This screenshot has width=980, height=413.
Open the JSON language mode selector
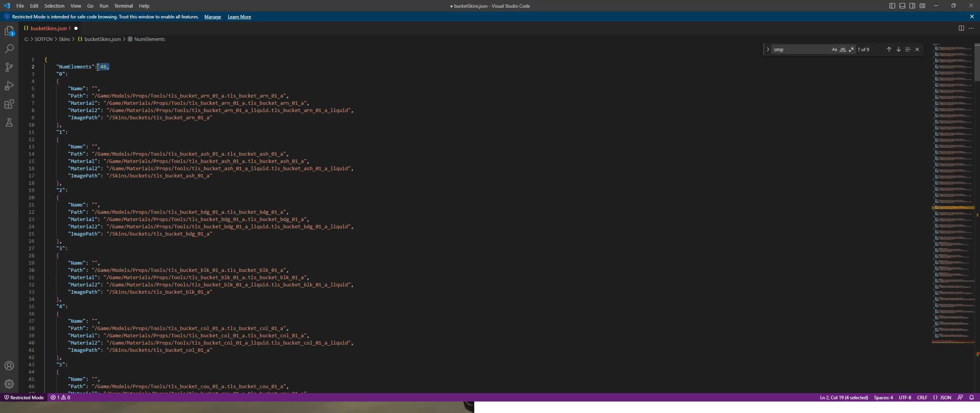click(942, 397)
